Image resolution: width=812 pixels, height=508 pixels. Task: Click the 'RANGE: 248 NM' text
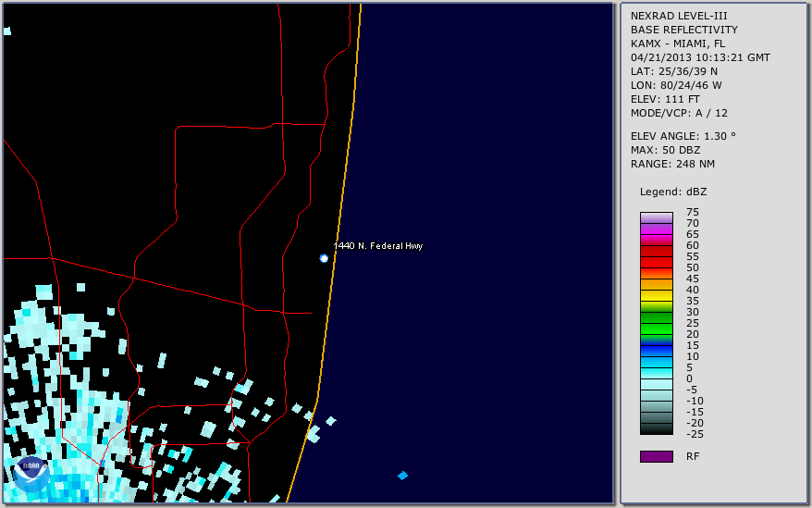pyautogui.click(x=672, y=164)
